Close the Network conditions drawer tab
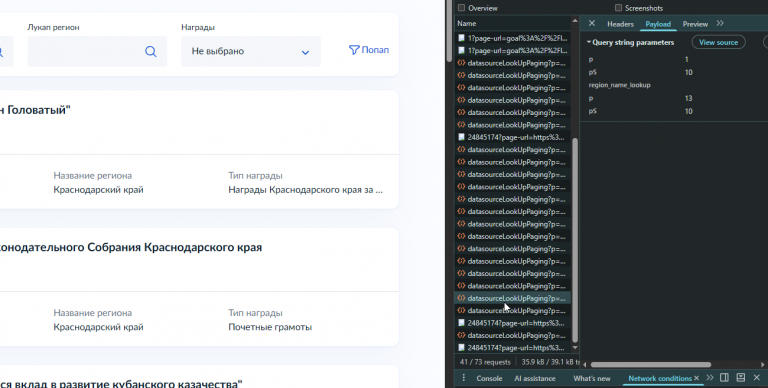Viewport: 768px width, 388px height. (696, 378)
